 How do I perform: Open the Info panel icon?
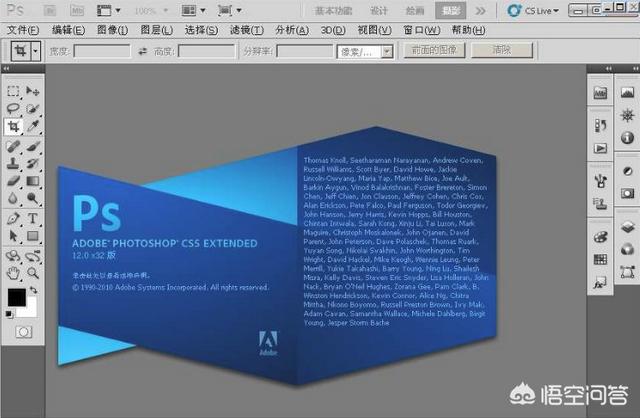pyautogui.click(x=627, y=138)
